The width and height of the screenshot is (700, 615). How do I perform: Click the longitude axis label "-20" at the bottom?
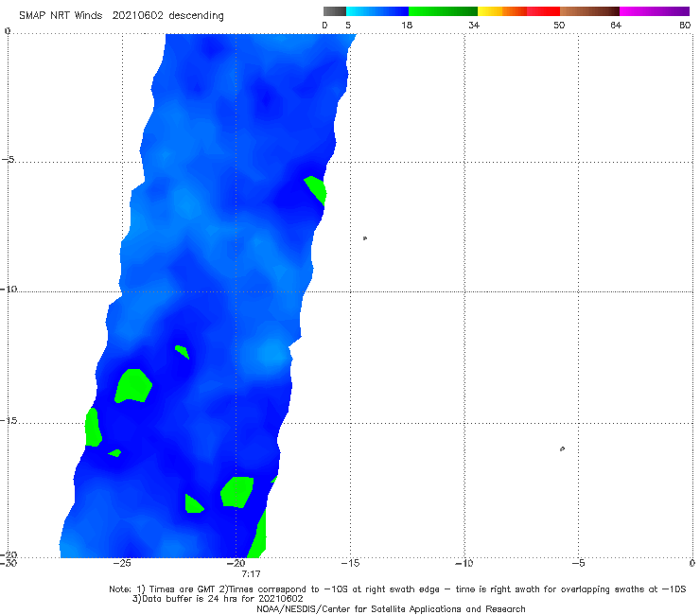tap(236, 564)
